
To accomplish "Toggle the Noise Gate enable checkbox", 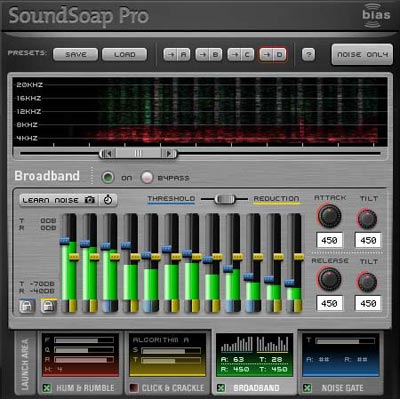I will pos(307,388).
